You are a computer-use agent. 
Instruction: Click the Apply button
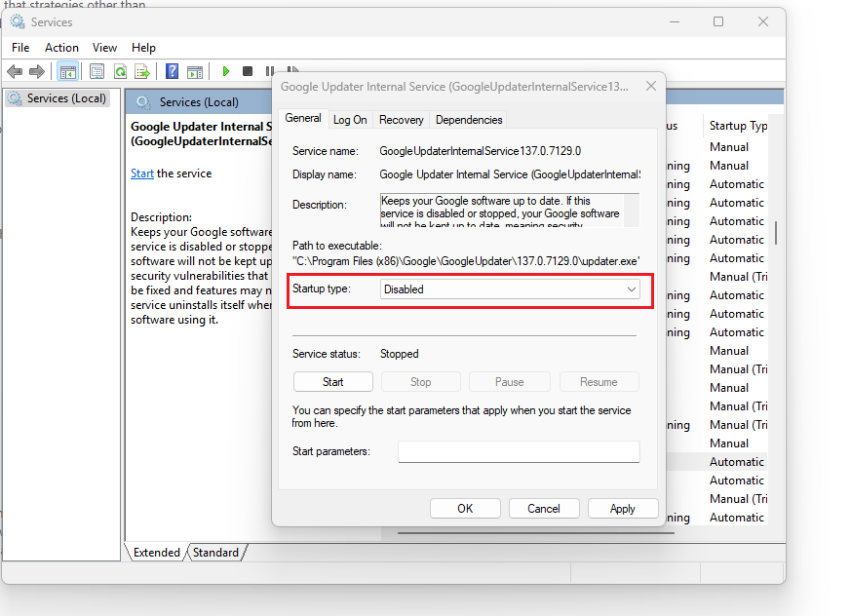[623, 509]
